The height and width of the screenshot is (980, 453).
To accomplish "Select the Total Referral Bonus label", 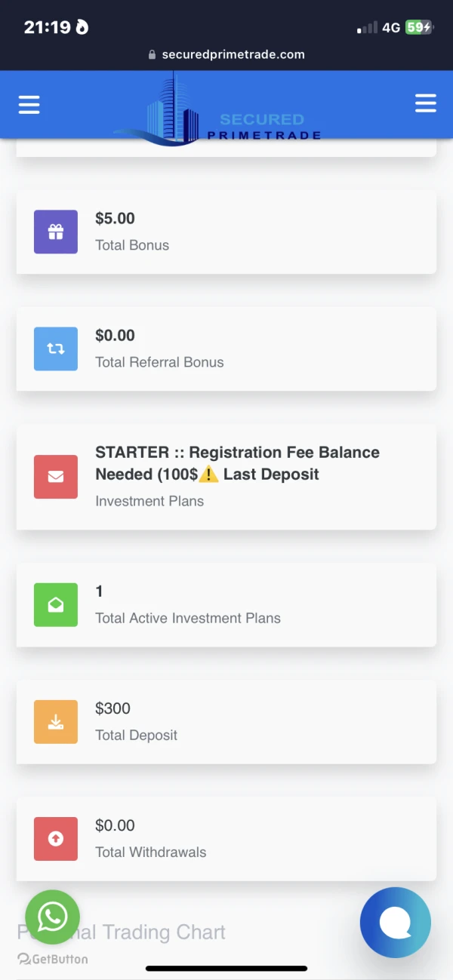I will pos(159,362).
